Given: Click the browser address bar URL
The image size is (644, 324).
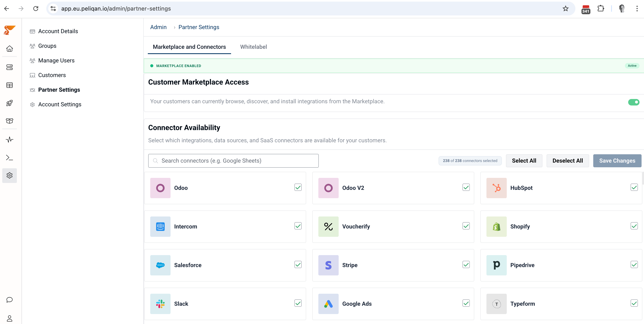Looking at the screenshot, I should pos(116,9).
